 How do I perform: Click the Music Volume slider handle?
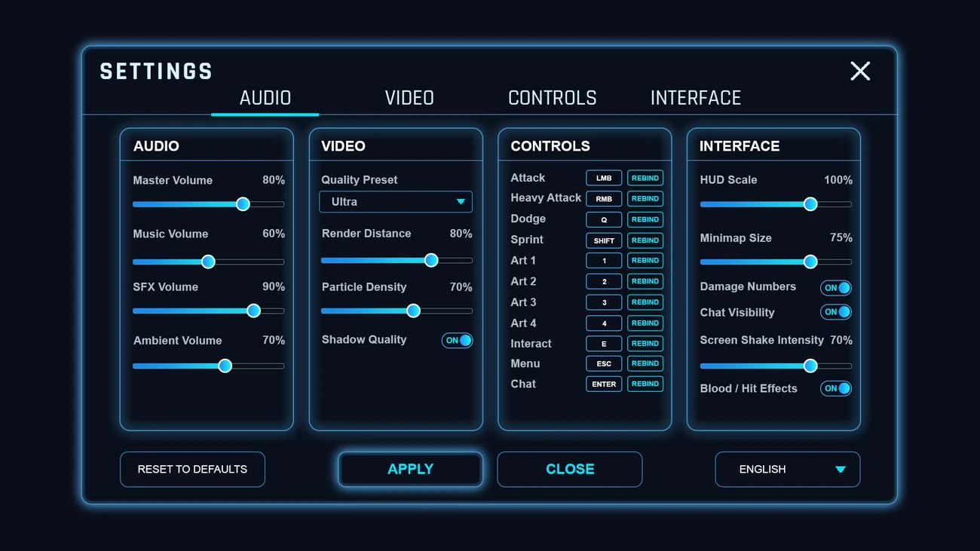(208, 262)
